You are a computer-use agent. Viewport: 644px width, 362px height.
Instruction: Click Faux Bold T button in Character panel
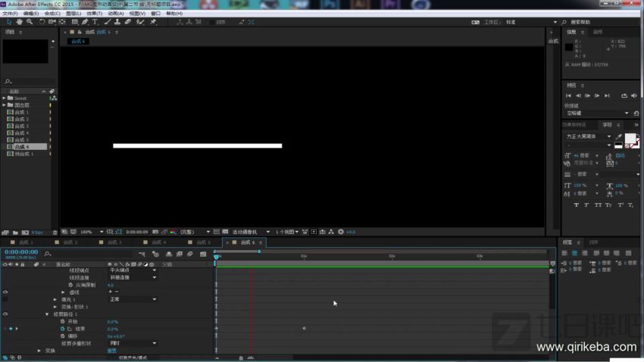(577, 204)
